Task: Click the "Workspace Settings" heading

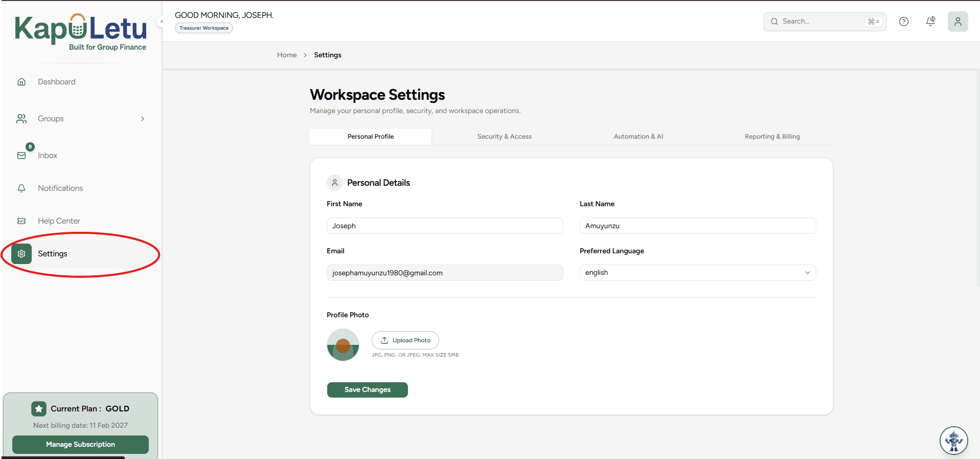Action: 377,95
